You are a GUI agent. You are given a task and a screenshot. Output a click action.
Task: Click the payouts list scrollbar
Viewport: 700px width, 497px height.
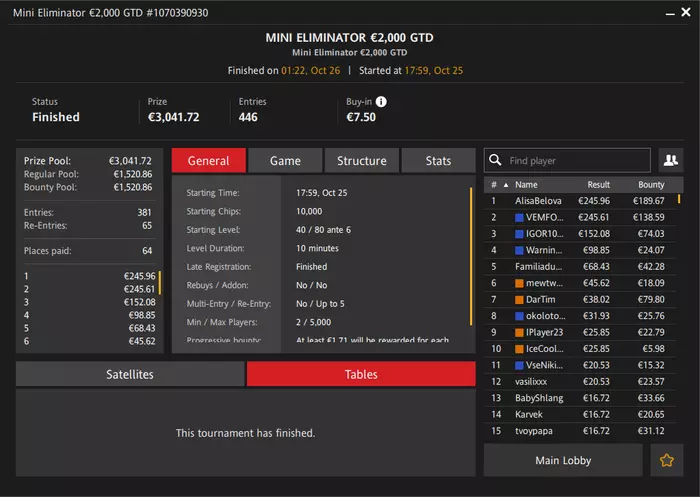(x=159, y=283)
